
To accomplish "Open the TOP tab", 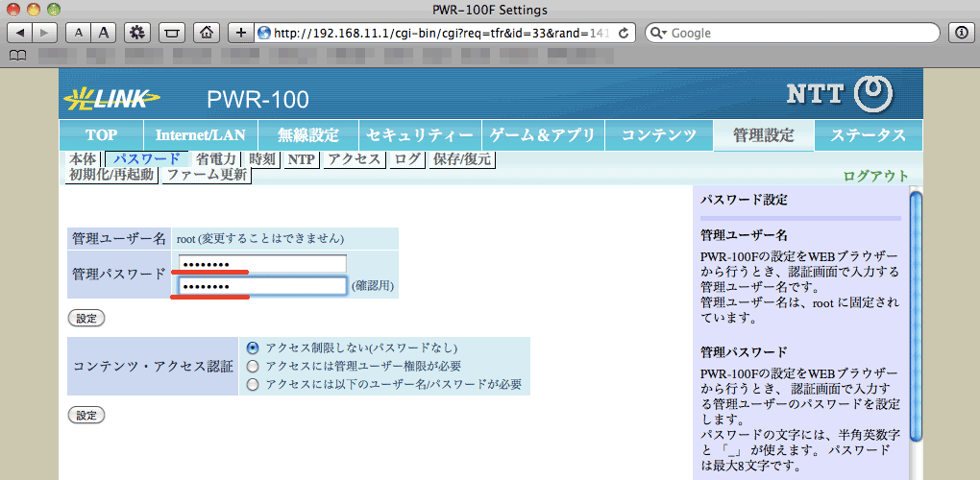I will point(101,135).
